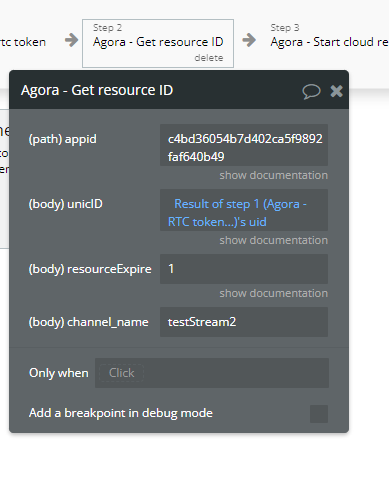
Task: Edit the channel_name field with testStream2
Action: (244, 322)
